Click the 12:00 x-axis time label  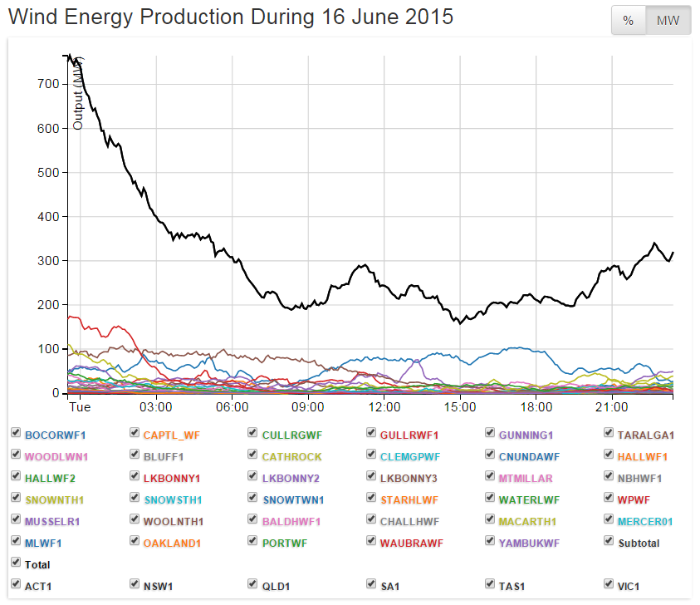click(x=384, y=408)
